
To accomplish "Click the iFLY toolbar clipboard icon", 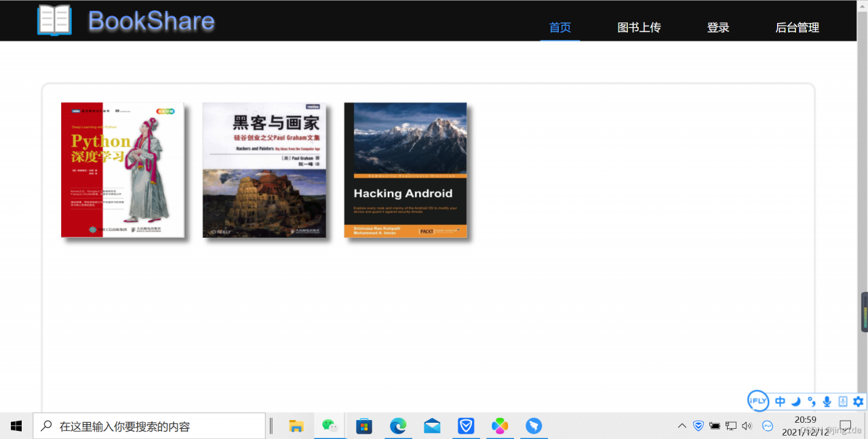I will (843, 401).
